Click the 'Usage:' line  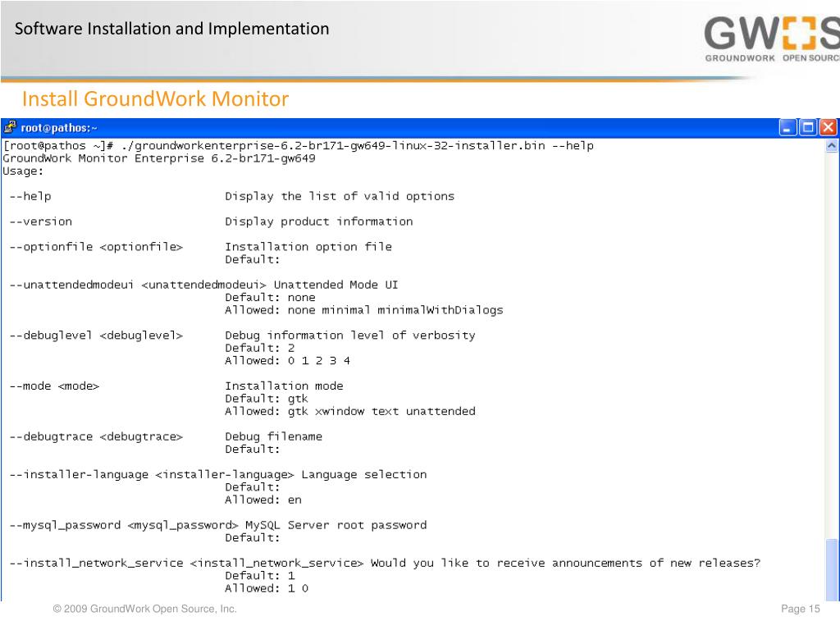23,171
